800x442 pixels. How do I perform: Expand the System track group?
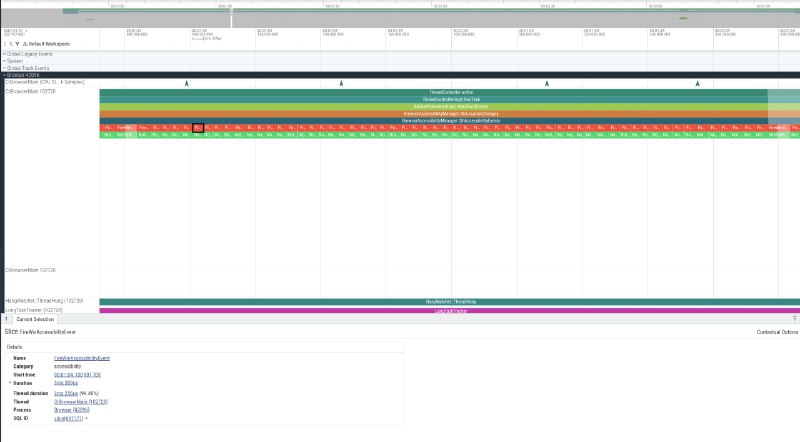(4, 60)
